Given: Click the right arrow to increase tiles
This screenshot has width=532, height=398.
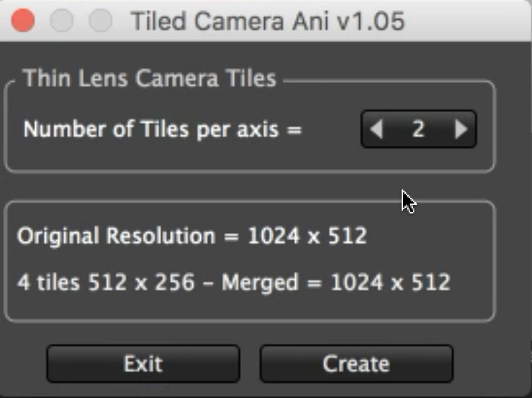Looking at the screenshot, I should coord(461,130).
